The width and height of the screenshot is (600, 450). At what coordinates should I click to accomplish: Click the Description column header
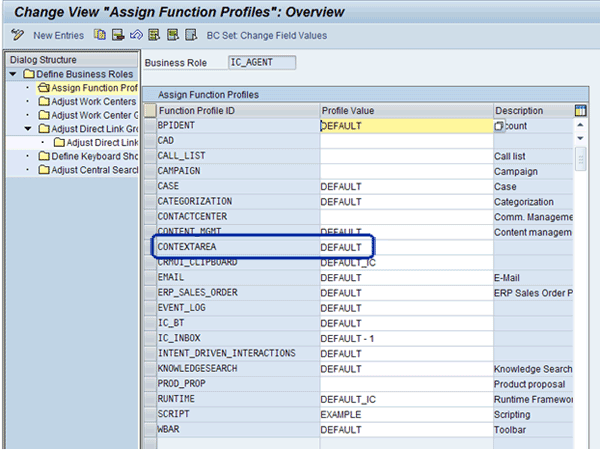pos(533,111)
